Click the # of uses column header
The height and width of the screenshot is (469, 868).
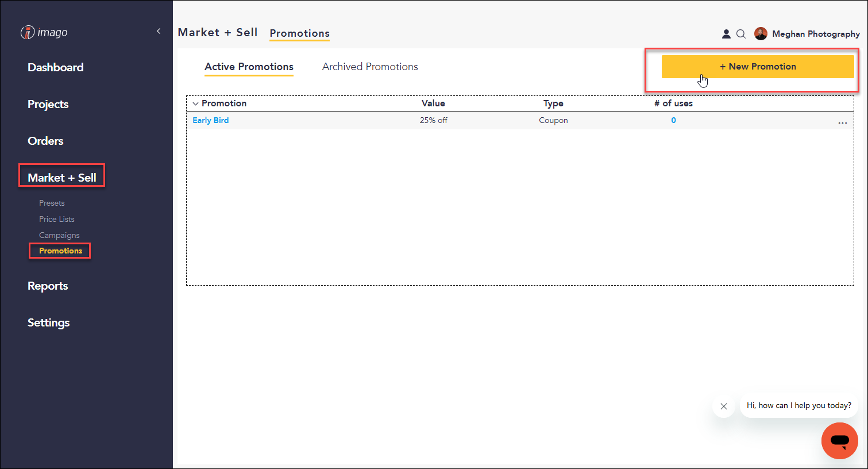(673, 103)
